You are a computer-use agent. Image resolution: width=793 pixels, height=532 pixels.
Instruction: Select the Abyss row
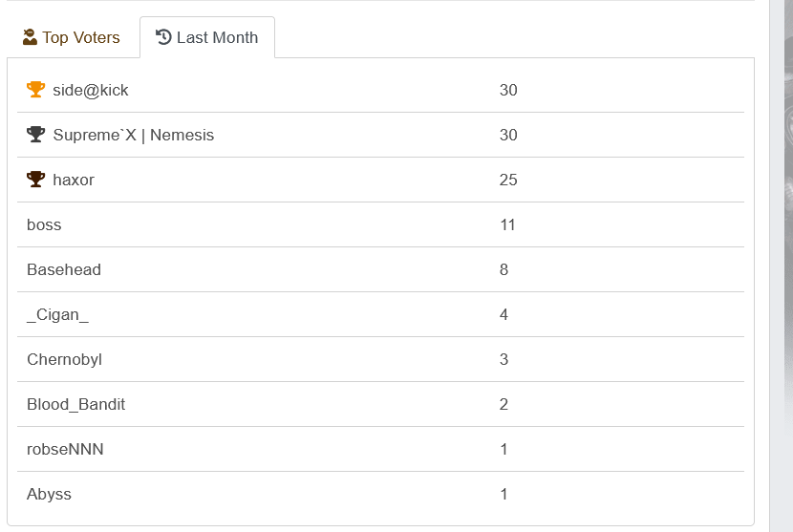point(49,495)
